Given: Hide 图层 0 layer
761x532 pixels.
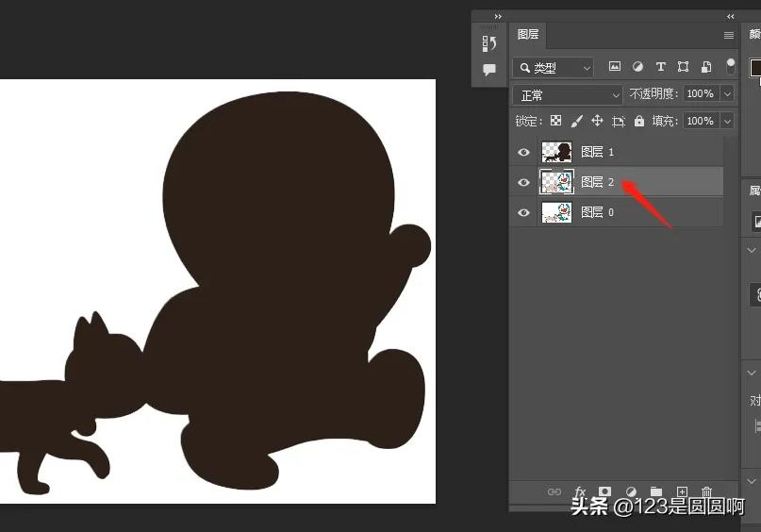Looking at the screenshot, I should tap(524, 212).
